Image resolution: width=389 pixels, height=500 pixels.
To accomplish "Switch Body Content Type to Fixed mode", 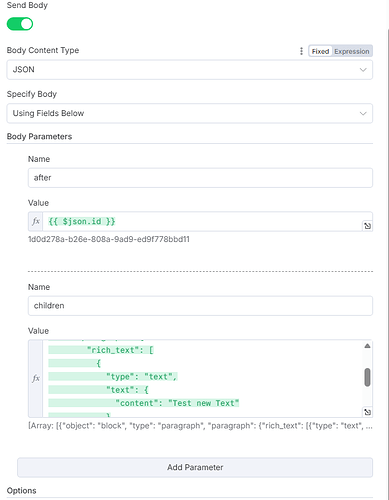I will coord(320,51).
